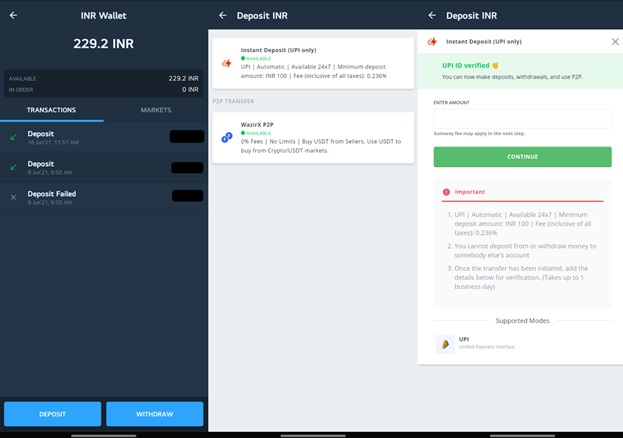Tap the P2P TRANSFER section label
The height and width of the screenshot is (438, 623).
pos(233,101)
